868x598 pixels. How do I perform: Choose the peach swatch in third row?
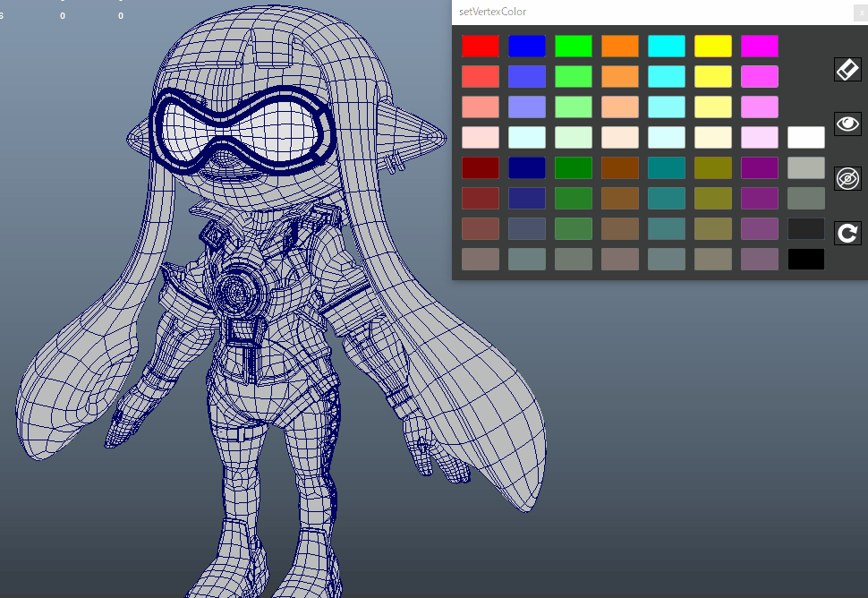(620, 107)
